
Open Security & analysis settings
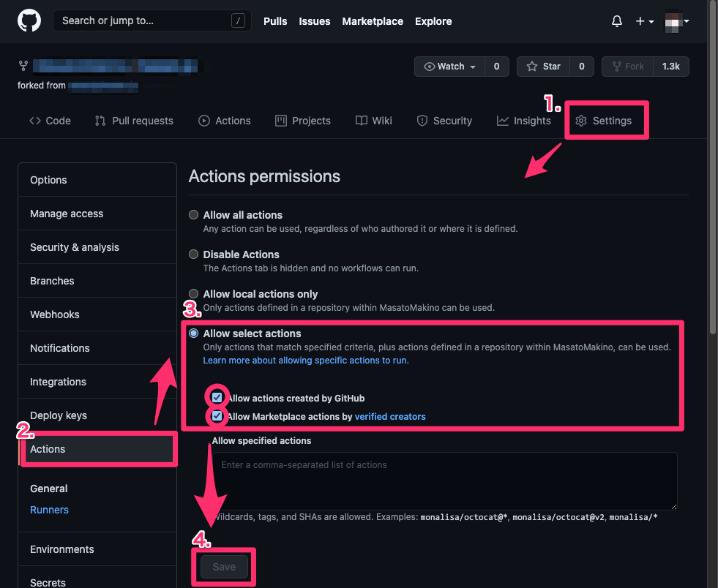coord(97,247)
